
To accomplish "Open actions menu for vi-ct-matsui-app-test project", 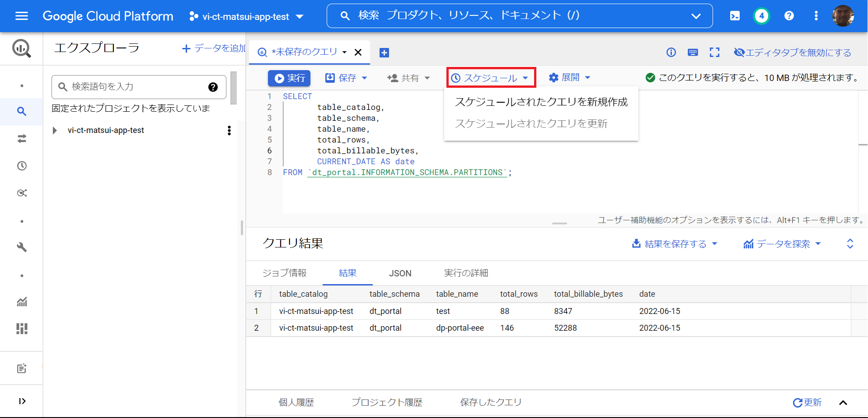I will coord(229,130).
